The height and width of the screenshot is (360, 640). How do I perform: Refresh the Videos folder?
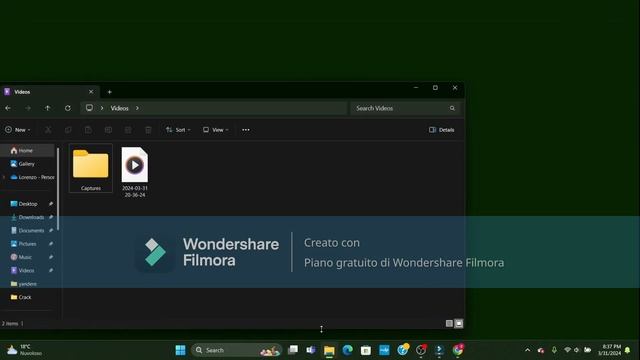pyautogui.click(x=68, y=108)
